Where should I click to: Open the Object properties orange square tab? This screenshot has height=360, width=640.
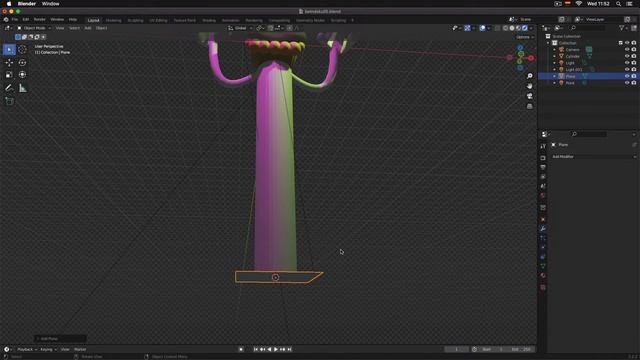point(543,219)
